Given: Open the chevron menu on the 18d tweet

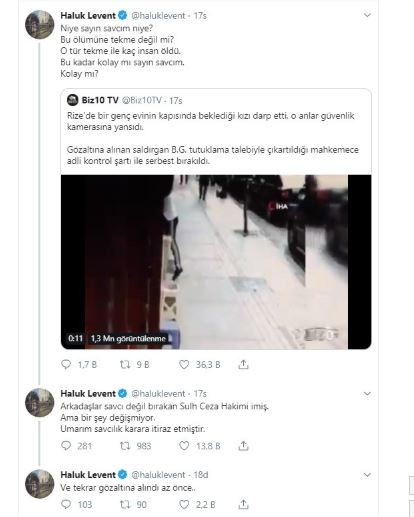Looking at the screenshot, I should click(367, 475).
